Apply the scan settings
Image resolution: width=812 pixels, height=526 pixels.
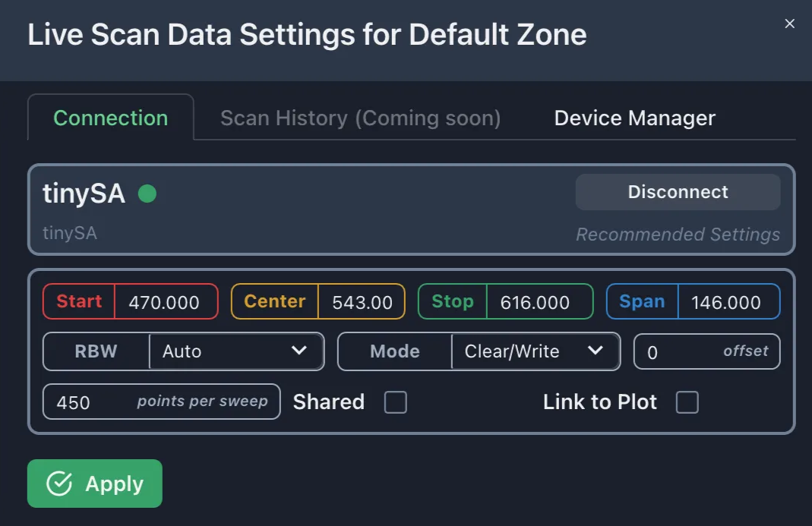95,483
